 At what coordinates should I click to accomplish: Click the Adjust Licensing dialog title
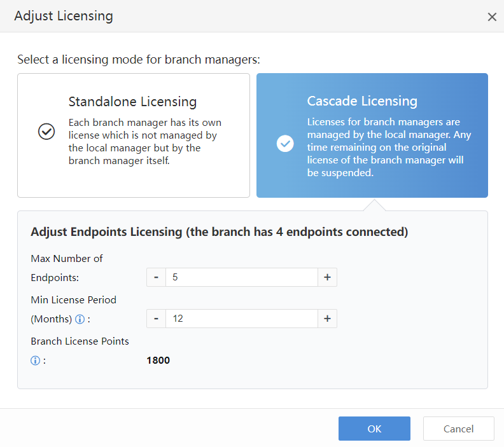point(64,17)
